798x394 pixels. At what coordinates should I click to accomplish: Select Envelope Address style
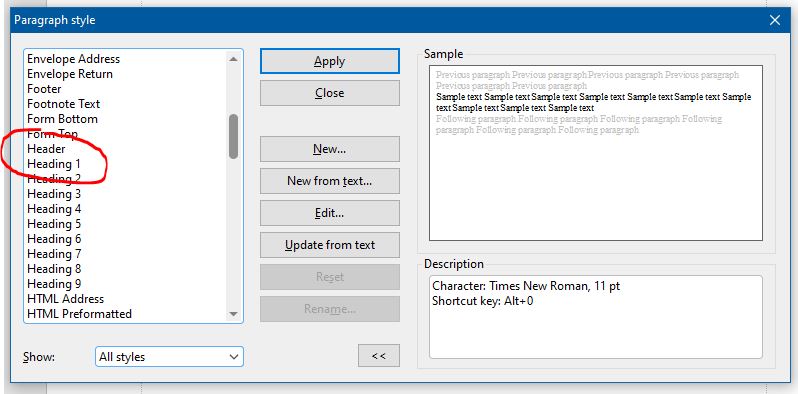73,59
